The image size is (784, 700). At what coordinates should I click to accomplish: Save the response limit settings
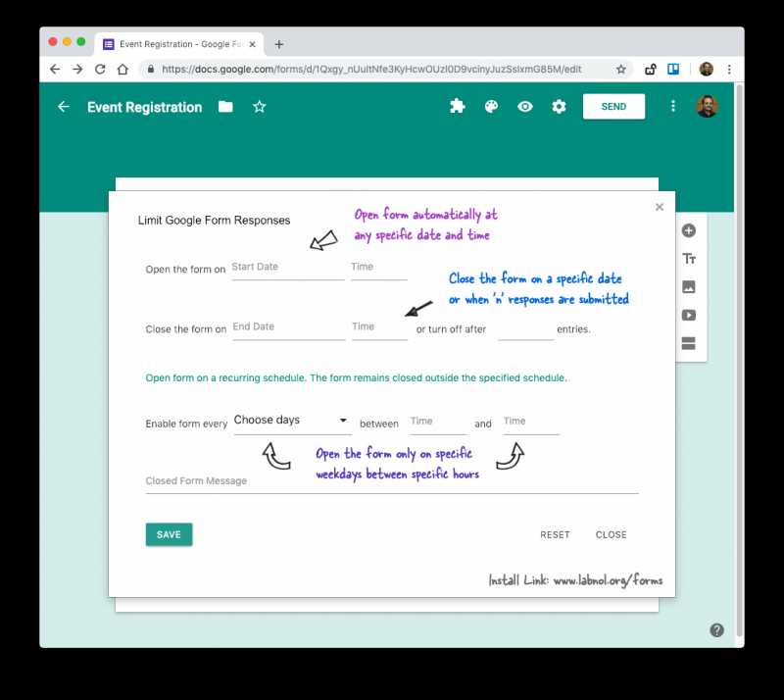tap(169, 534)
